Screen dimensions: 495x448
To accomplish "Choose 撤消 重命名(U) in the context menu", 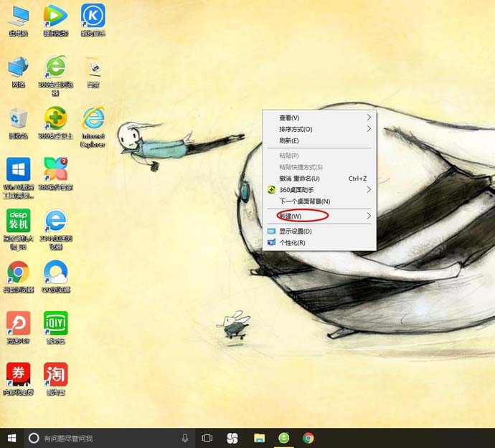I will coord(319,178).
